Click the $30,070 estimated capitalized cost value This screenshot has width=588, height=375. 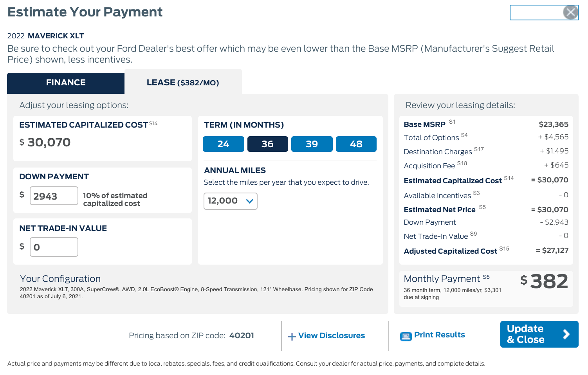tap(45, 142)
